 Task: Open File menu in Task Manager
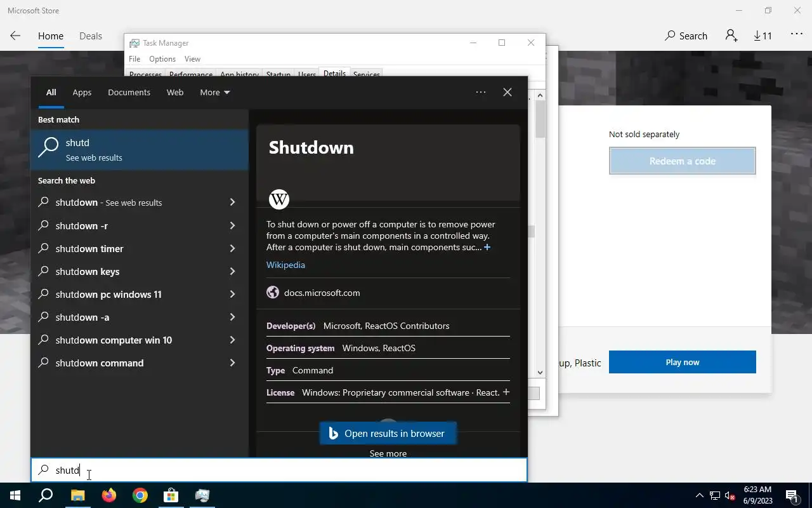point(134,58)
